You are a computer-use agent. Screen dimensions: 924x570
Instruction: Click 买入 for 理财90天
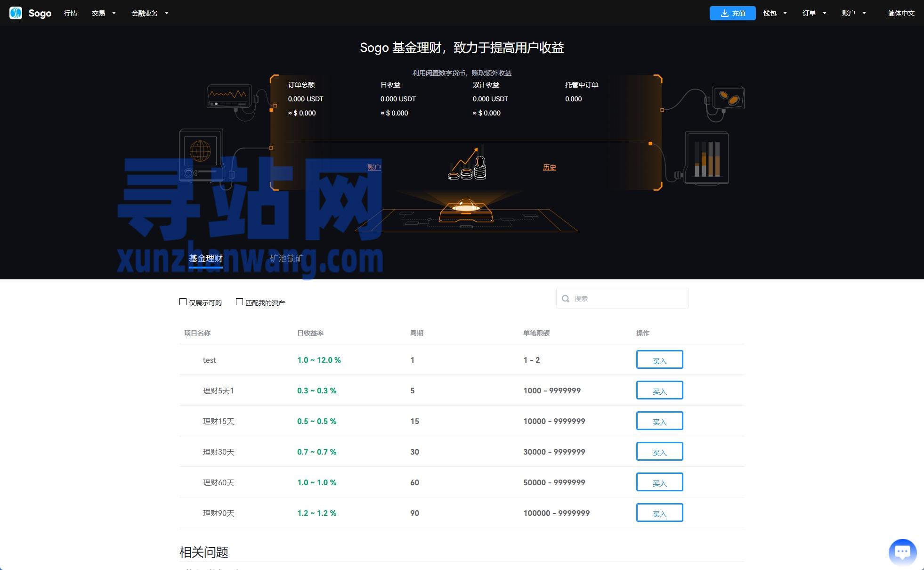pyautogui.click(x=659, y=513)
